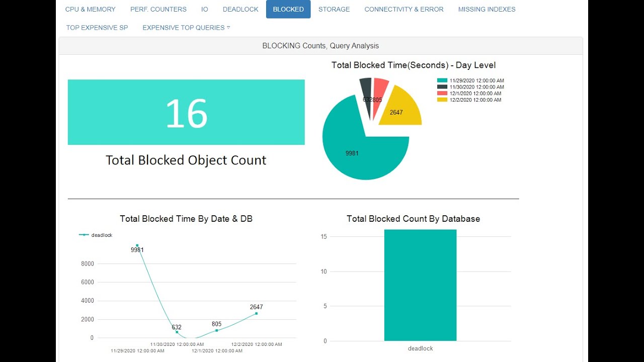Open the PERF. COUNTERS tab
This screenshot has height=362, width=644.
point(158,9)
